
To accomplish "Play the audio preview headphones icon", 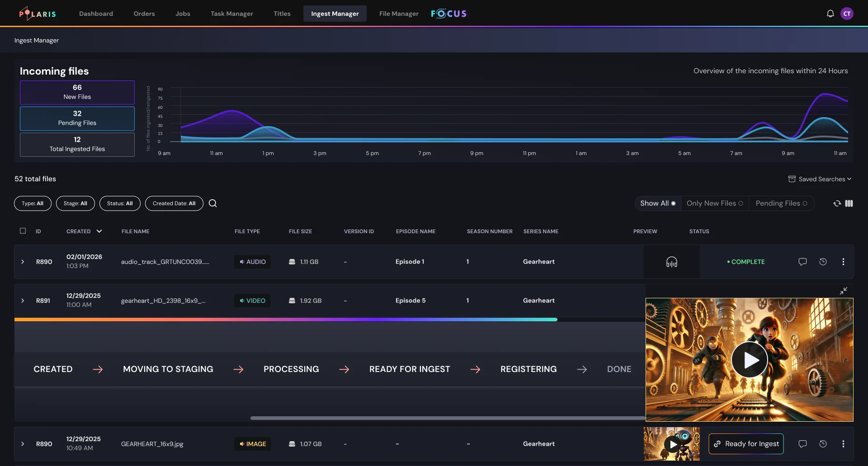I will click(x=671, y=262).
